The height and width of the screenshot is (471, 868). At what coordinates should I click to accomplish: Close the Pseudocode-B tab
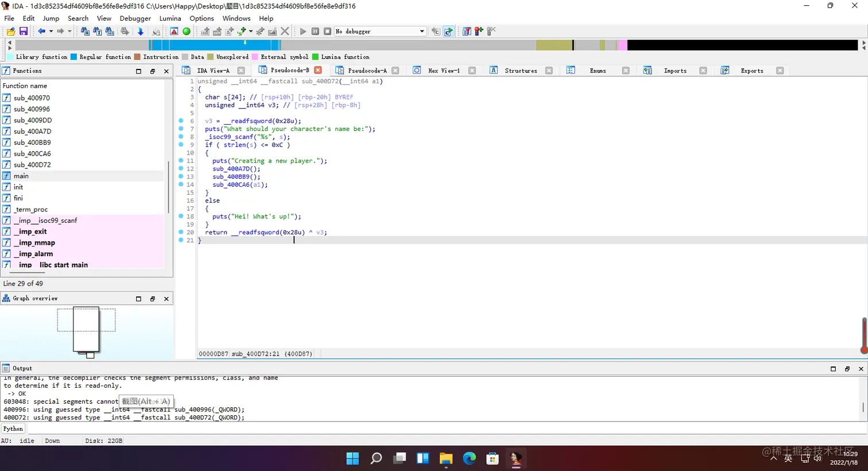point(318,70)
